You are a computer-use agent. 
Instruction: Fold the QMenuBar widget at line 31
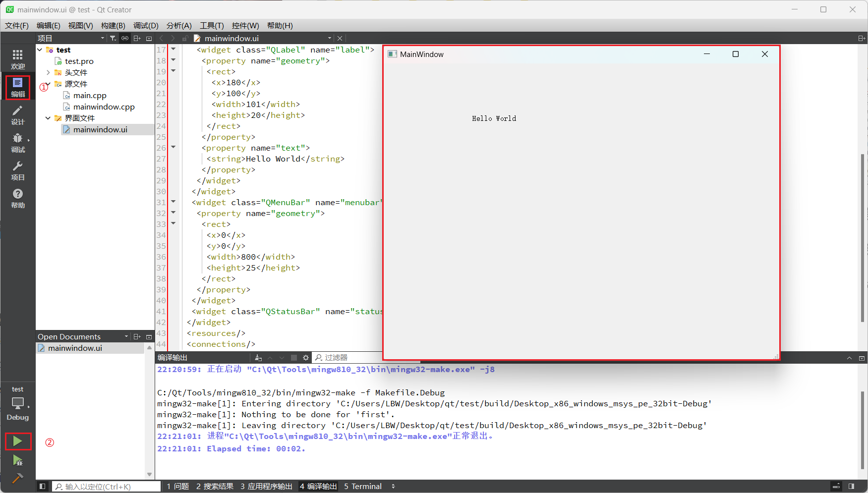point(174,202)
